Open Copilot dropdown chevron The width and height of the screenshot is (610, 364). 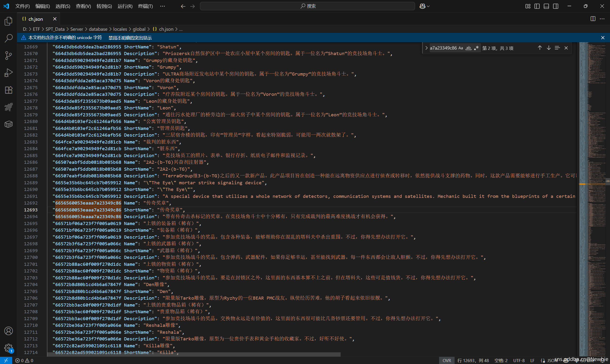coord(428,6)
